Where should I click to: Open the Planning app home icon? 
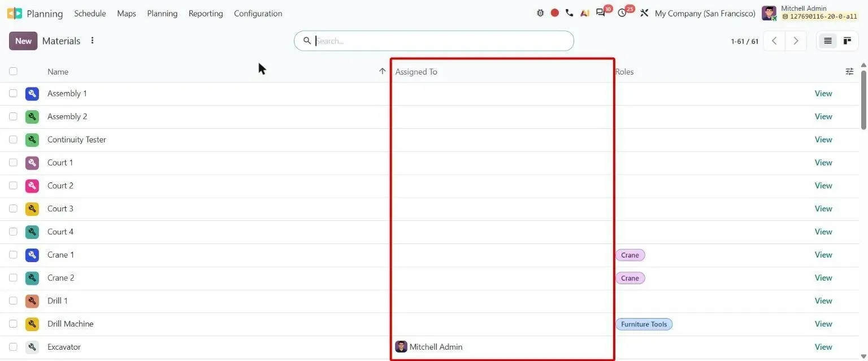15,13
